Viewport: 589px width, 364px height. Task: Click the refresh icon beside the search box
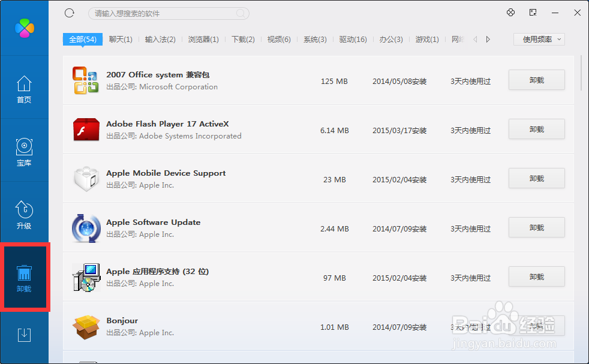pos(70,12)
